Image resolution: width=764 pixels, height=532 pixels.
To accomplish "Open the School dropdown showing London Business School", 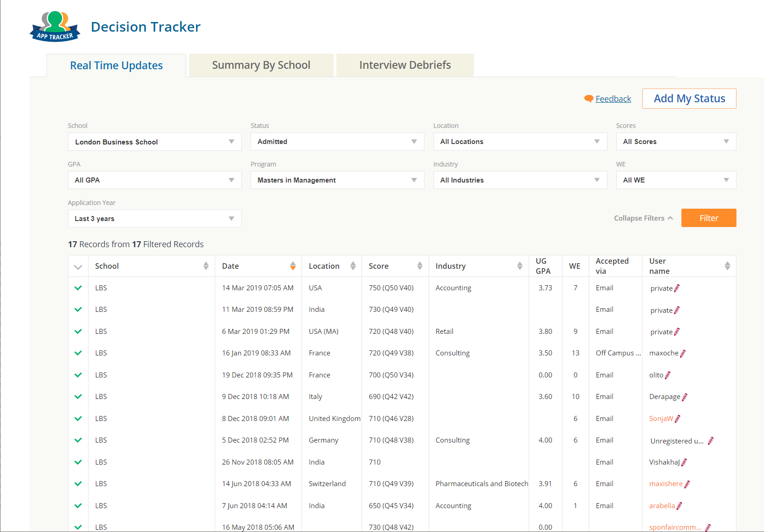I will [x=155, y=142].
